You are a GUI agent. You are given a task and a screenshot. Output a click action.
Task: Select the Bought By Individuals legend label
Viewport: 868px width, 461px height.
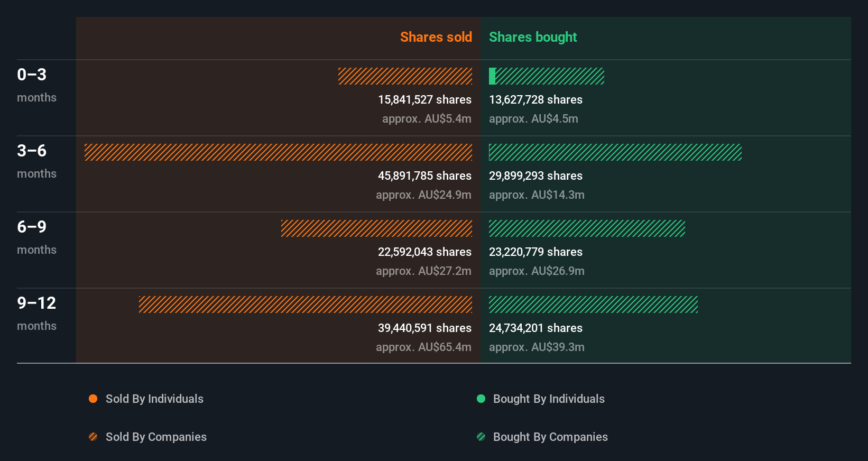coord(549,399)
